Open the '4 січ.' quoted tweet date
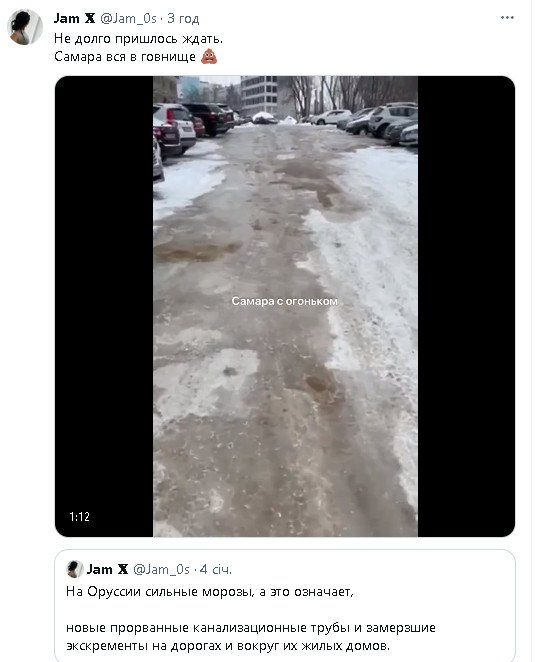537x662 pixels. pos(216,570)
